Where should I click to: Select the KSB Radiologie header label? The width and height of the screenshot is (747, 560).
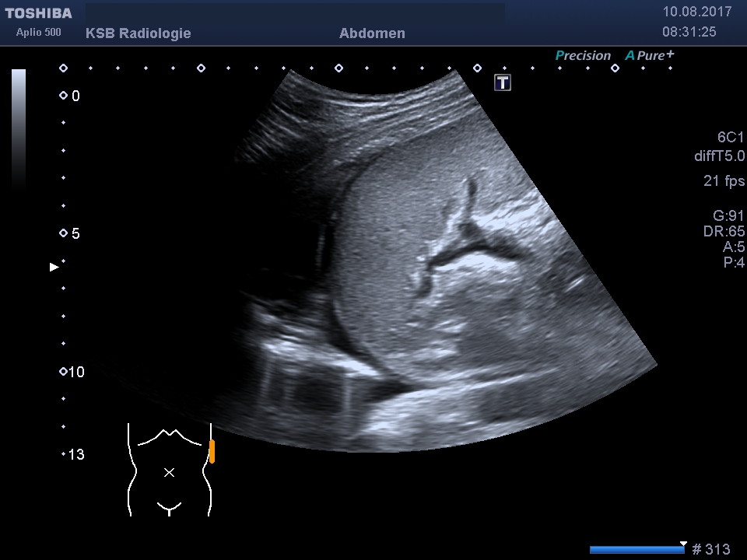point(138,33)
